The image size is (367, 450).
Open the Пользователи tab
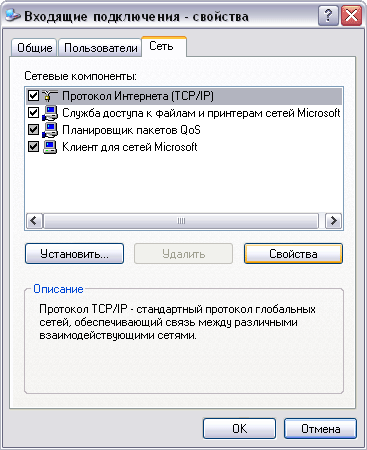pyautogui.click(x=100, y=48)
